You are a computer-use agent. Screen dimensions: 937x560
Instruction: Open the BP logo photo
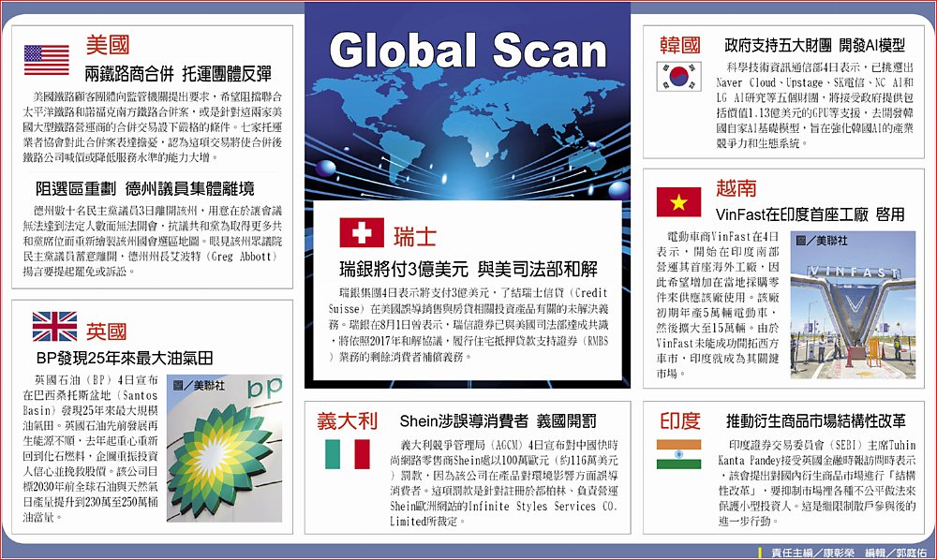[x=224, y=449]
